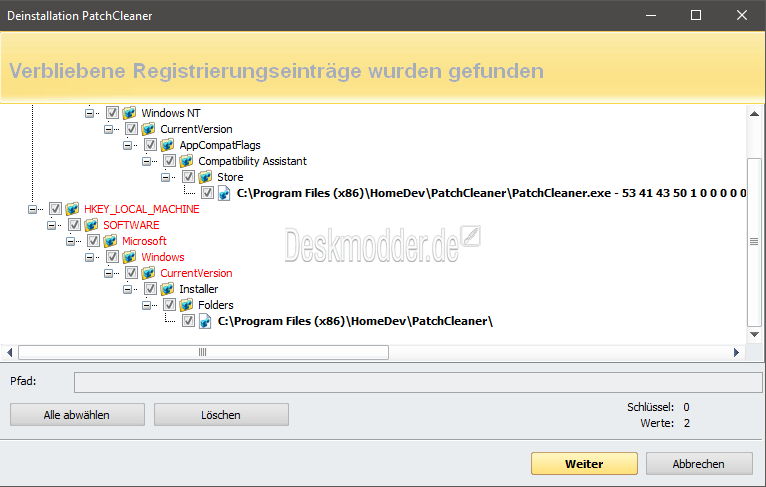Click the key icon of red CurrentVersion

(148, 273)
